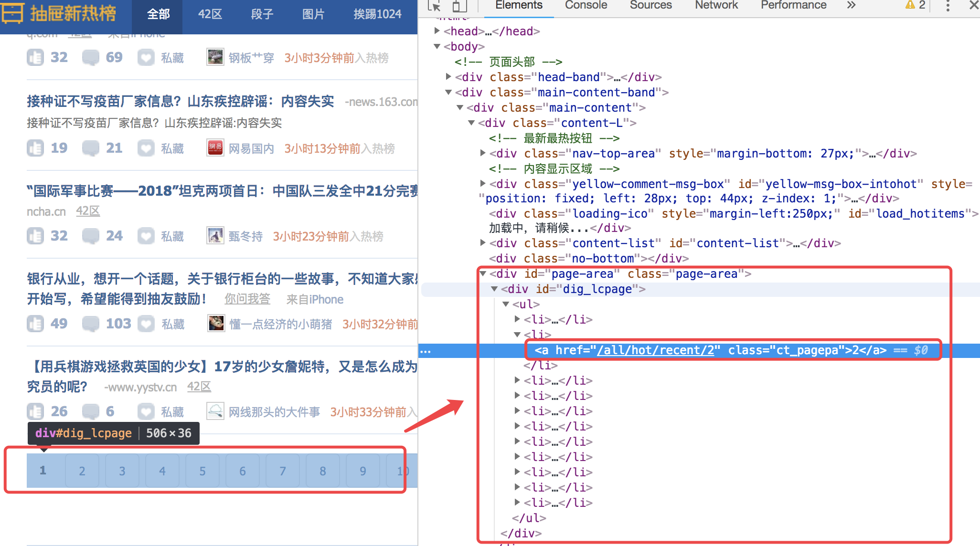Switch to the Console tab
Viewport: 980px width, 546px height.
pyautogui.click(x=586, y=5)
